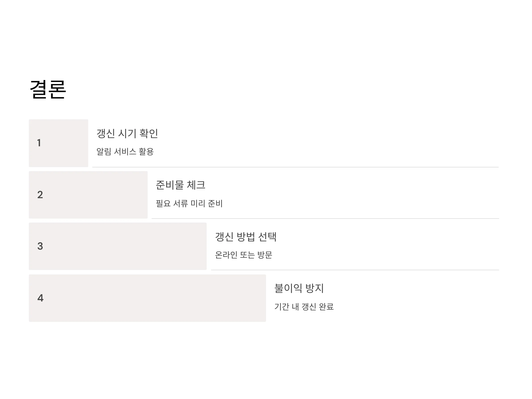Click the divider line under 온라인 또는 방문
This screenshot has height=399, width=532.
click(355, 270)
